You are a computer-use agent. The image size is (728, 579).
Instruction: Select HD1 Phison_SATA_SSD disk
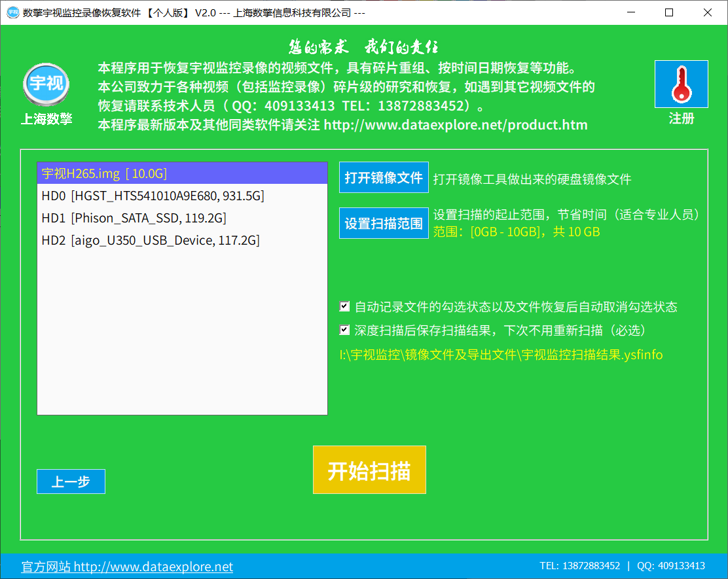click(x=182, y=218)
